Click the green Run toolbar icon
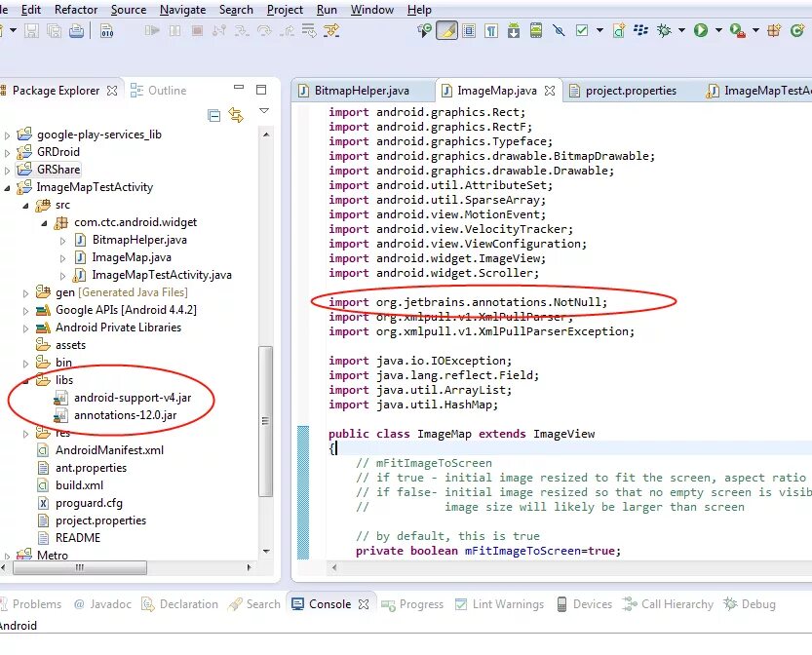812x655 pixels. click(x=701, y=30)
